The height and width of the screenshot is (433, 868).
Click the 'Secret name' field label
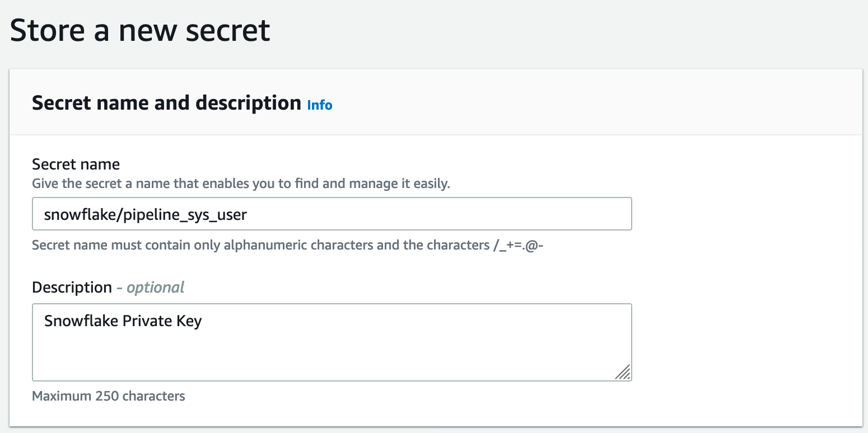pyautogui.click(x=76, y=164)
